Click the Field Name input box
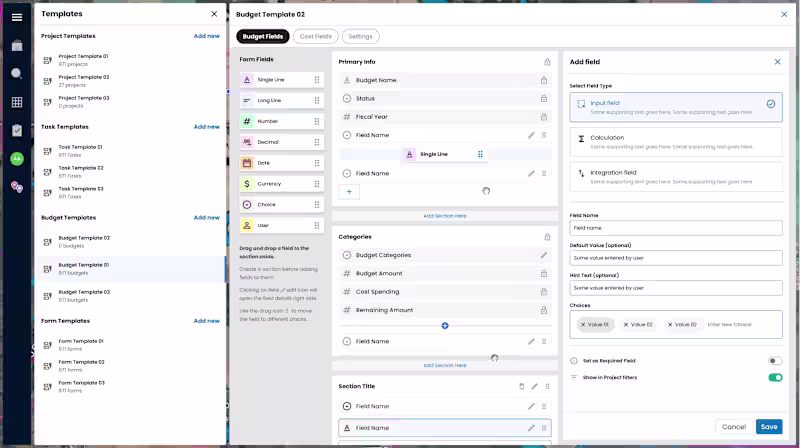The height and width of the screenshot is (448, 800). point(676,228)
